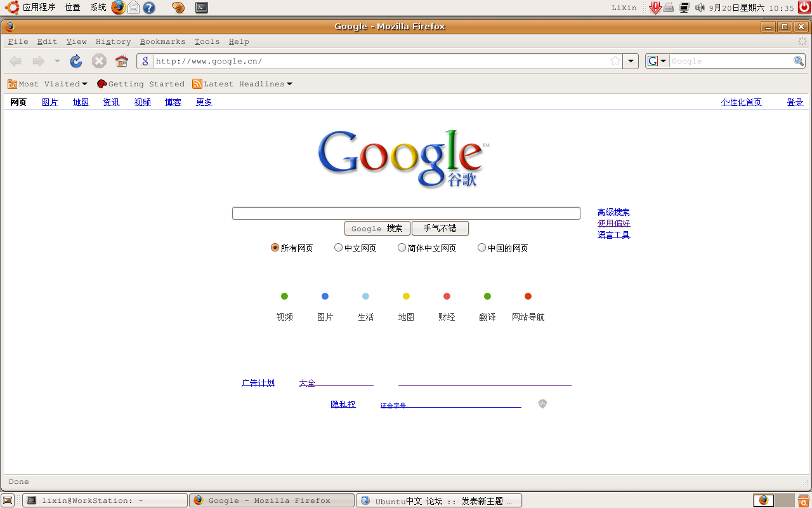Click the workspace switcher Firefox thumbnail
Viewport: 812px width, 508px height.
764,500
